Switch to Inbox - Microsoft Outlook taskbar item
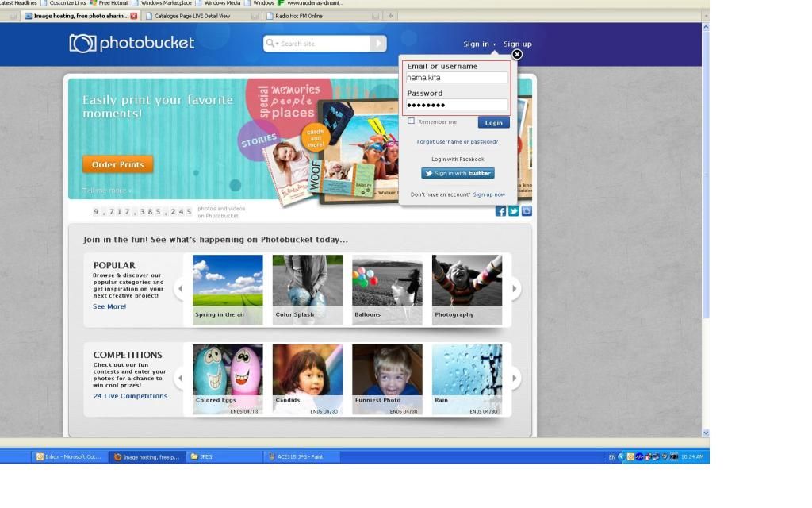Screen dimensions: 812x508 click(69, 456)
